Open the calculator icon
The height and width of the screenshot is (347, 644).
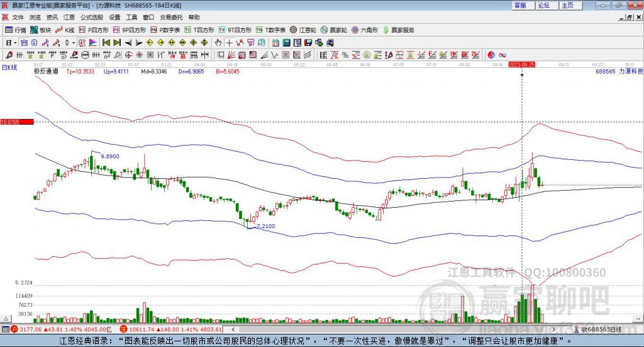pos(287,43)
